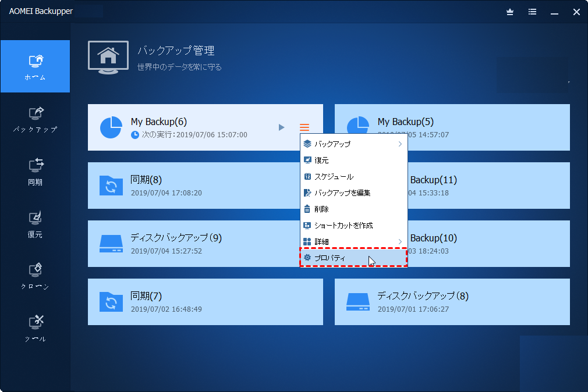Viewport: 588px width, 392px height.
Task: Expand the バックアップ submenu arrow
Action: [400, 144]
